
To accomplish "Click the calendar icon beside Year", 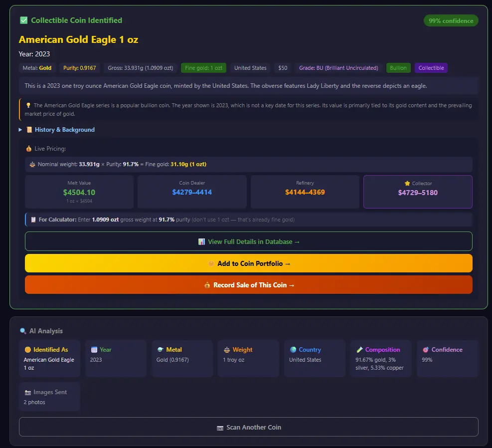I will click(94, 349).
